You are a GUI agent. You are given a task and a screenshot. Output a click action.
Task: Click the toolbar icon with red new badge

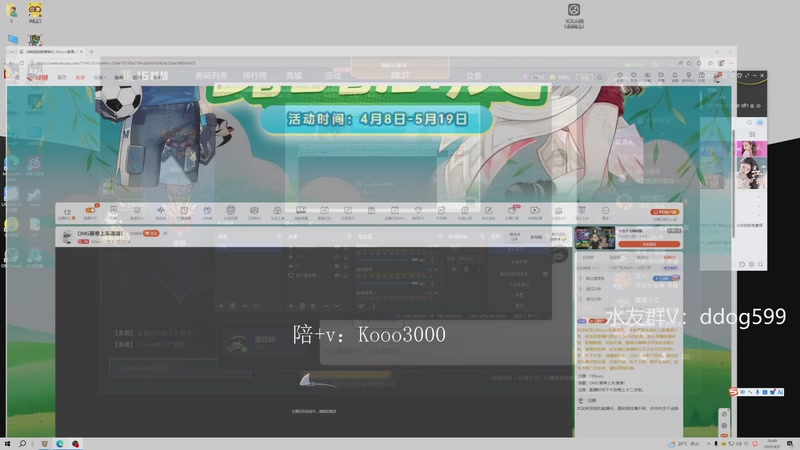[x=512, y=211]
